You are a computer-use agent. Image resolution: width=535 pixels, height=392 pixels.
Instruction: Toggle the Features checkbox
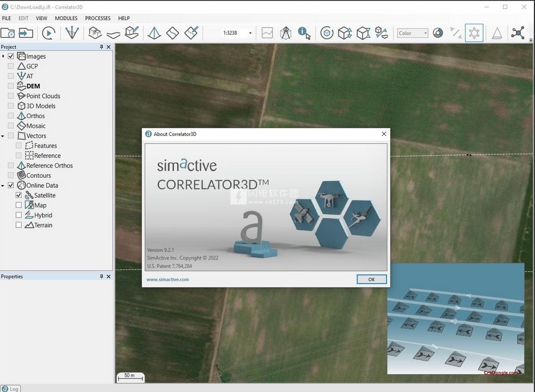(x=19, y=145)
